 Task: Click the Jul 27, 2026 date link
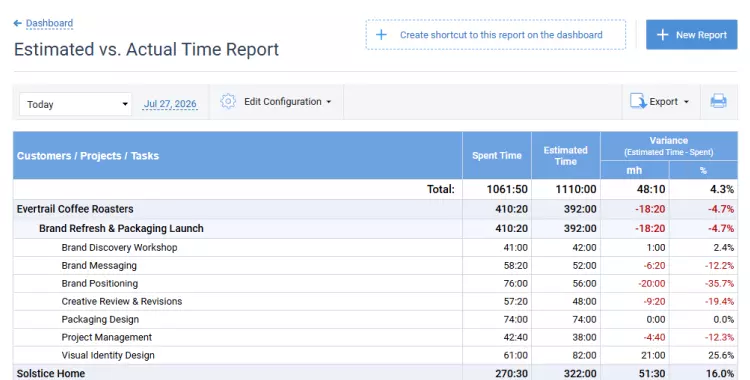[170, 104]
